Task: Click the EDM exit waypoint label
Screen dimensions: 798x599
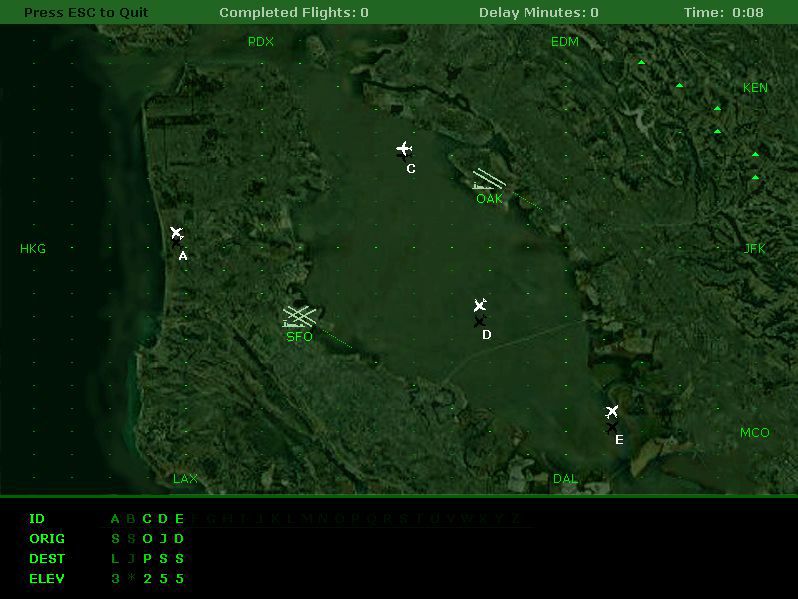Action: pyautogui.click(x=565, y=42)
